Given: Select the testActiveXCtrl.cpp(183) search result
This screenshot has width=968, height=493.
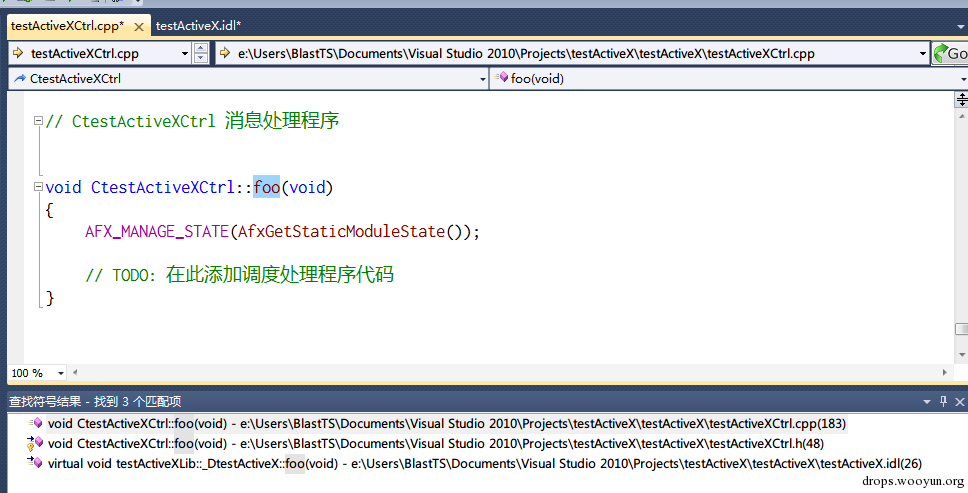Looking at the screenshot, I should click(440, 423).
